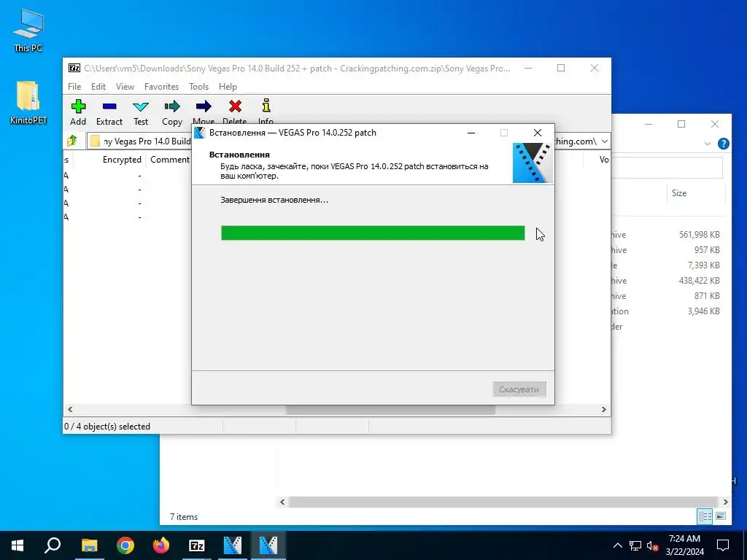This screenshot has height=560, width=747.
Task: Open Info from the 7-Zip toolbar
Action: pyautogui.click(x=266, y=112)
